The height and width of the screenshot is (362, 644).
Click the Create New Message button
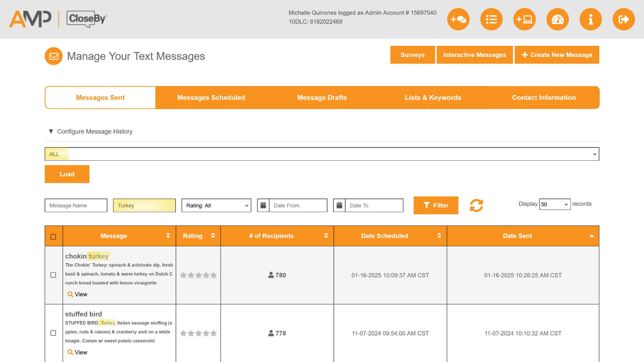click(x=557, y=55)
